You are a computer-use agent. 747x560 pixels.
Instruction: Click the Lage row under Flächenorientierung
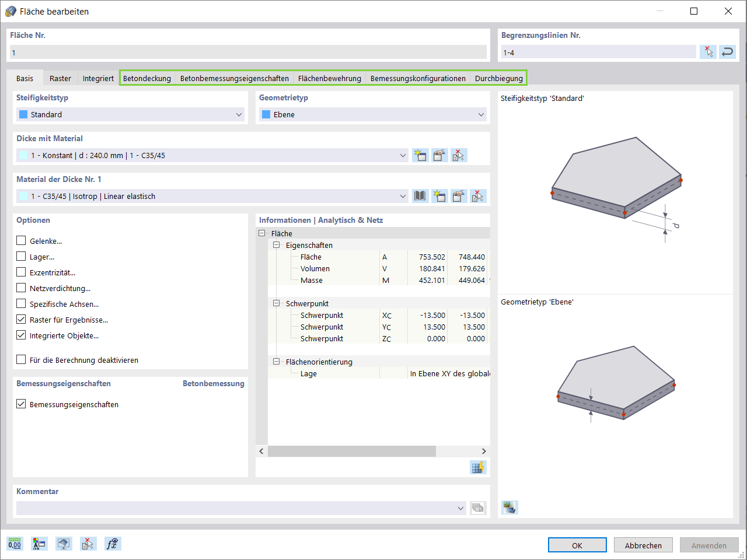379,373
